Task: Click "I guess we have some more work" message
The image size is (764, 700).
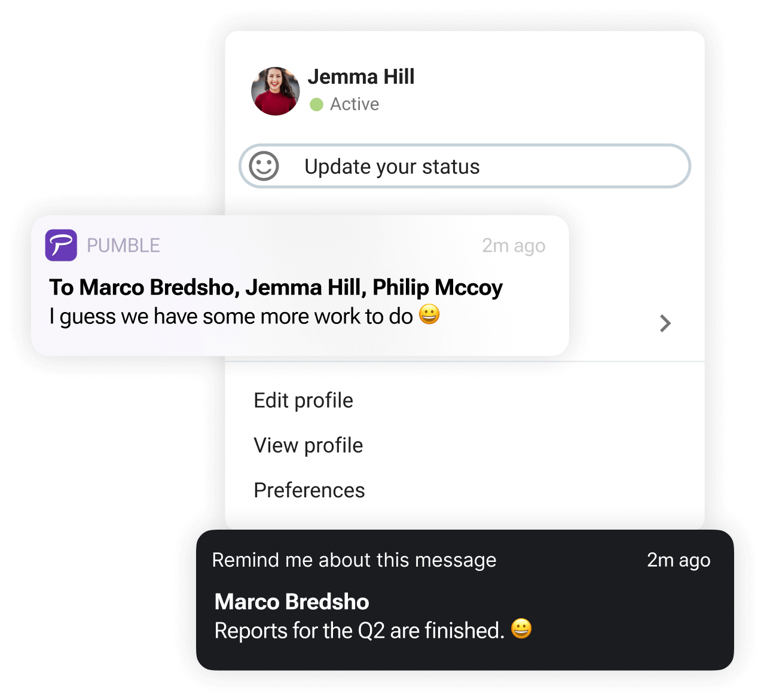Action: (x=231, y=316)
